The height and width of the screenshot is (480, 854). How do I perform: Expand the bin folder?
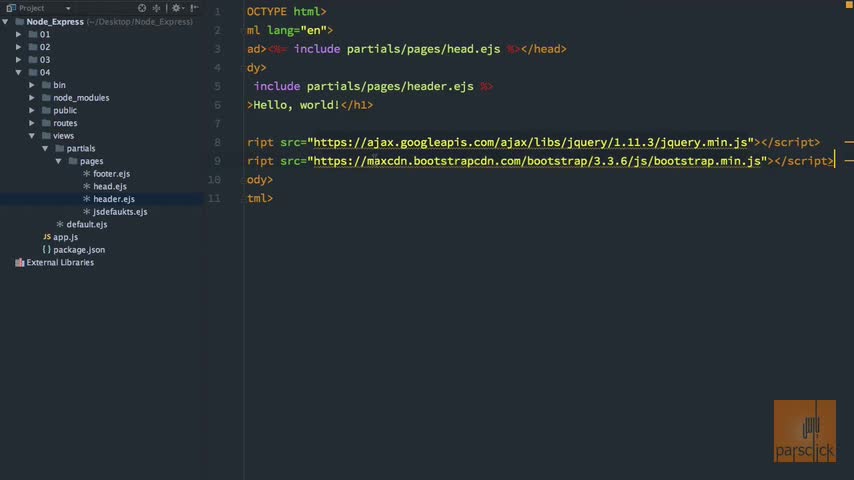click(32, 85)
